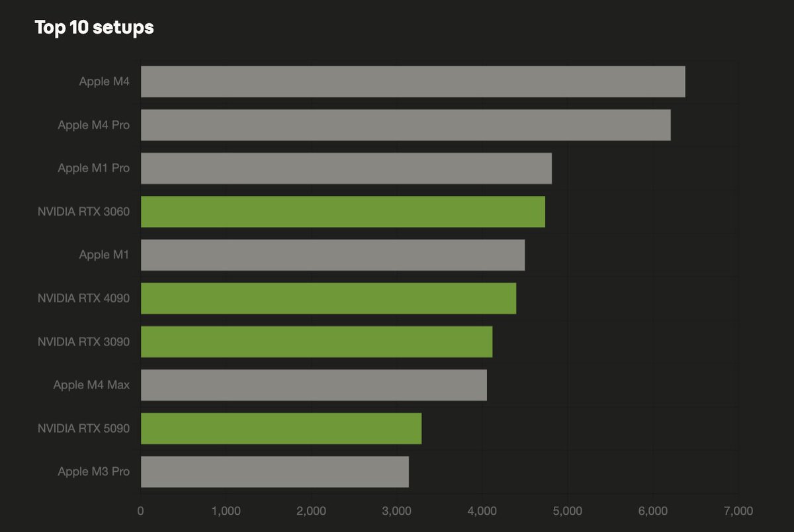This screenshot has height=532, width=794.
Task: Click the green NVIDIA RTX 3060 bar
Action: point(343,212)
